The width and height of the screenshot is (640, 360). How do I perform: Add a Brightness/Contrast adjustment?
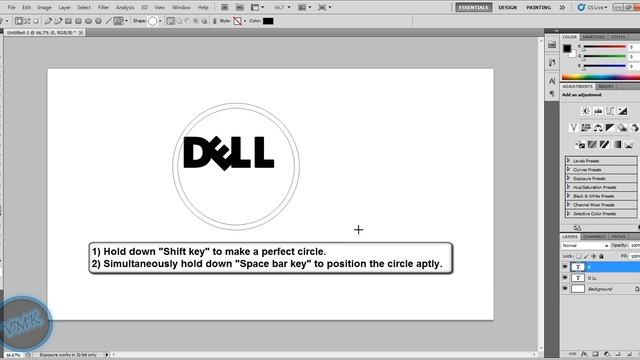[586, 111]
